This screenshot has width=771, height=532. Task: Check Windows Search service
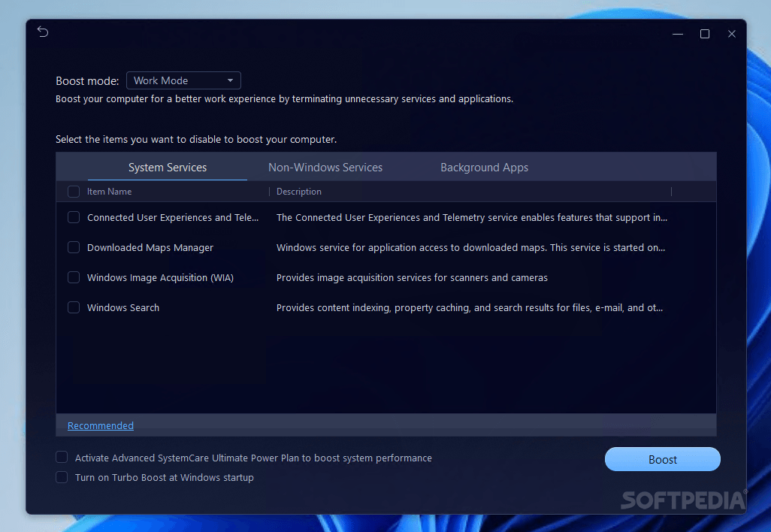(74, 307)
